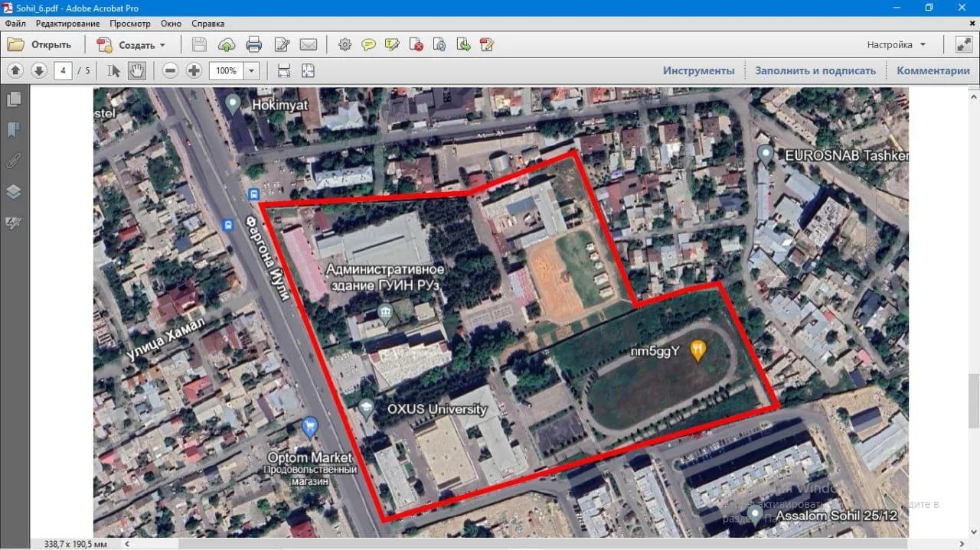
Task: Click the zoom percentage value field
Action: (227, 71)
